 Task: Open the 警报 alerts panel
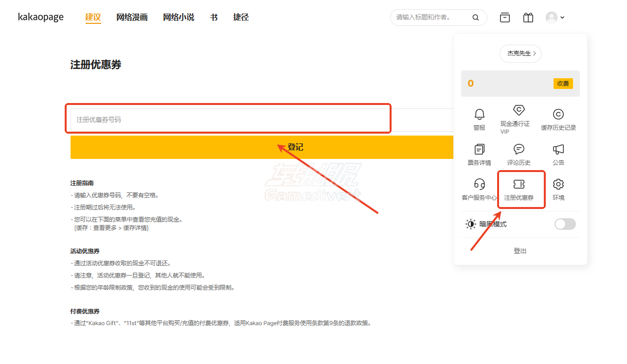point(479,118)
